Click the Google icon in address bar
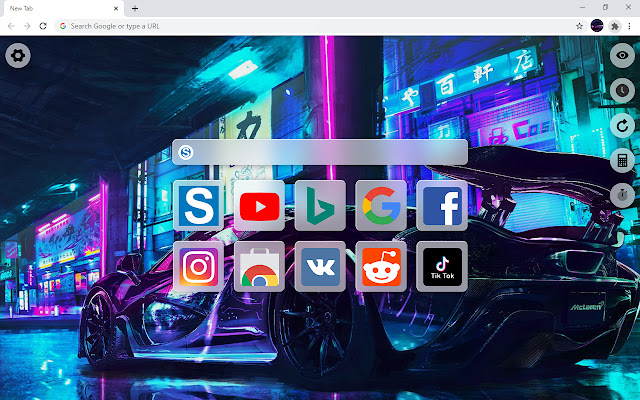Image resolution: width=640 pixels, height=400 pixels. click(x=63, y=26)
